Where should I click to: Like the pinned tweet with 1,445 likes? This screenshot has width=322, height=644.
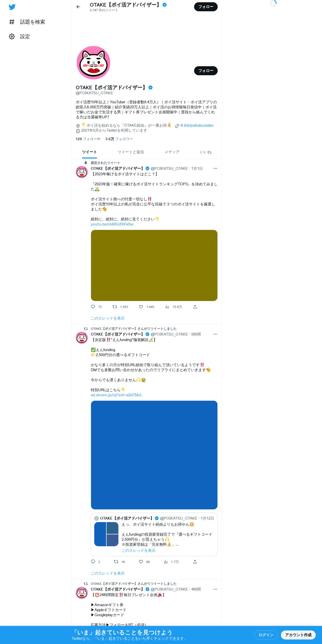141,307
